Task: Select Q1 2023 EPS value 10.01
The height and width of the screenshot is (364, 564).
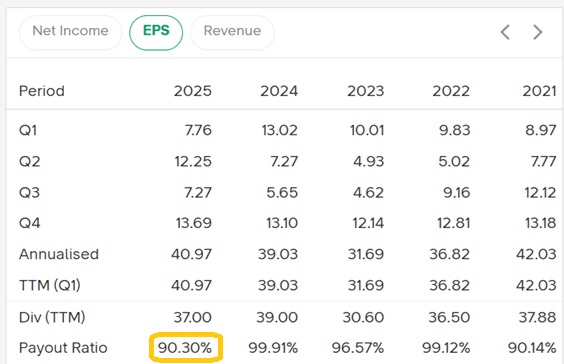Action: point(367,130)
